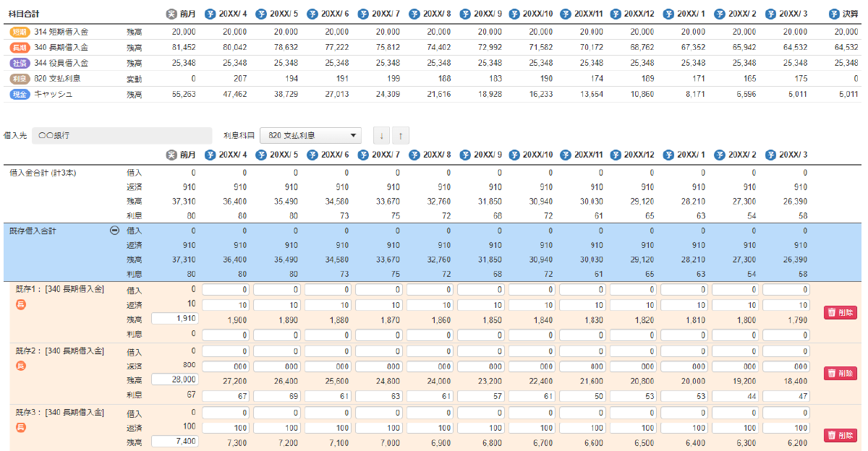The image size is (868, 451).
Task: Edit 既存2 返済 field for 20XX/5
Action: pos(277,366)
